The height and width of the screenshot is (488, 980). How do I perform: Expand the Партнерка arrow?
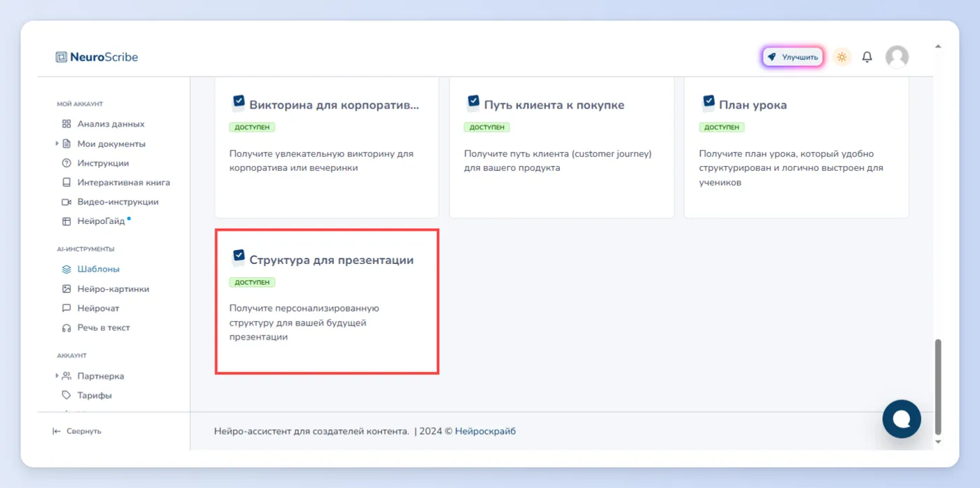click(x=57, y=376)
